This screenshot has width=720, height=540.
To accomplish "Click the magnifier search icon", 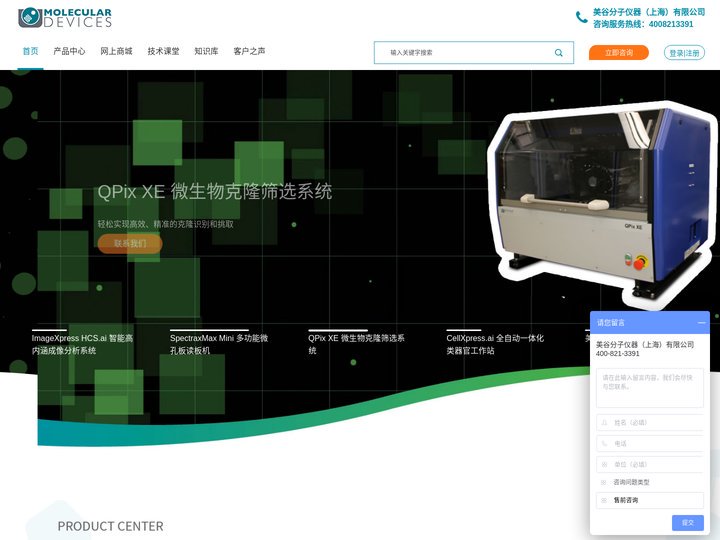I will coord(558,53).
